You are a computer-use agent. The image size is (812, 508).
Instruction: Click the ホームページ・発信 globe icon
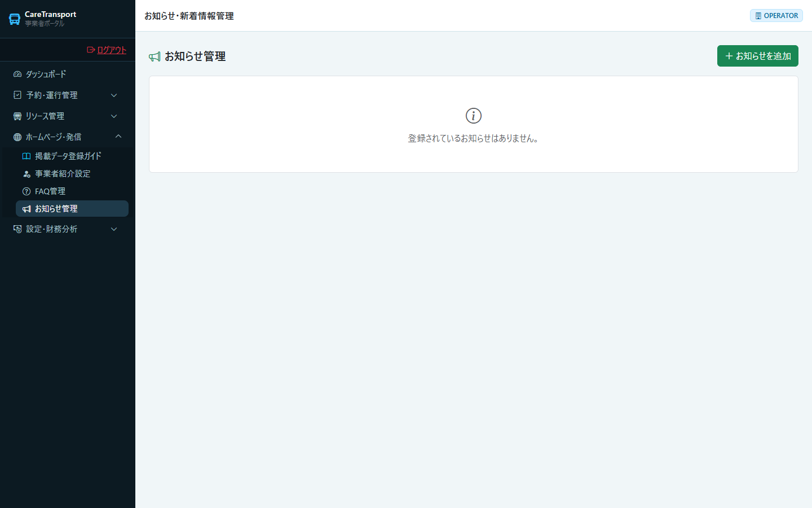point(17,137)
